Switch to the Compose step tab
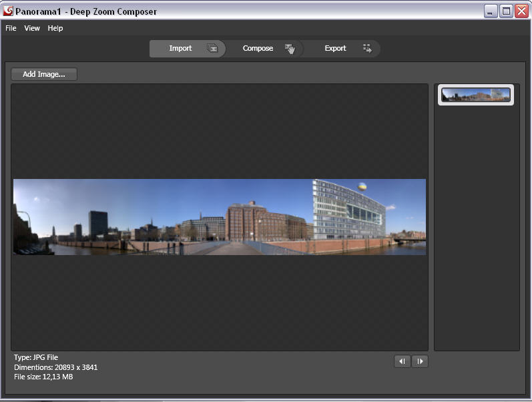The height and width of the screenshot is (402, 532). tap(258, 49)
